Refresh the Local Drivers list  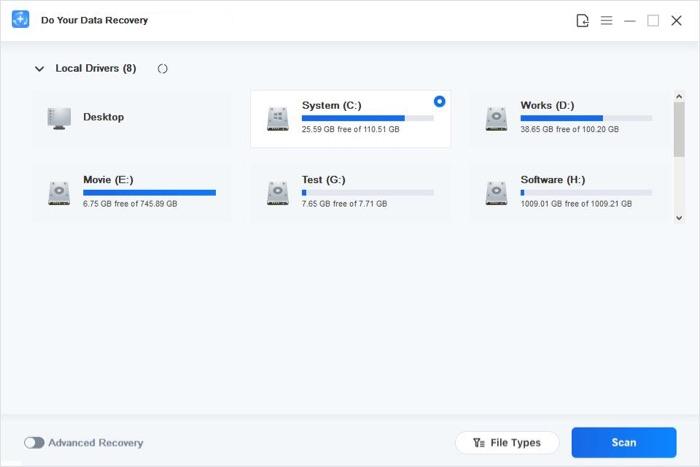[x=162, y=69]
